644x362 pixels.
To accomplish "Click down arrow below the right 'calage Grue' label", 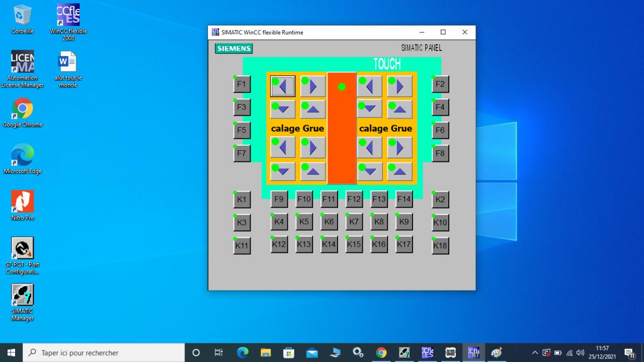I will coord(369,171).
